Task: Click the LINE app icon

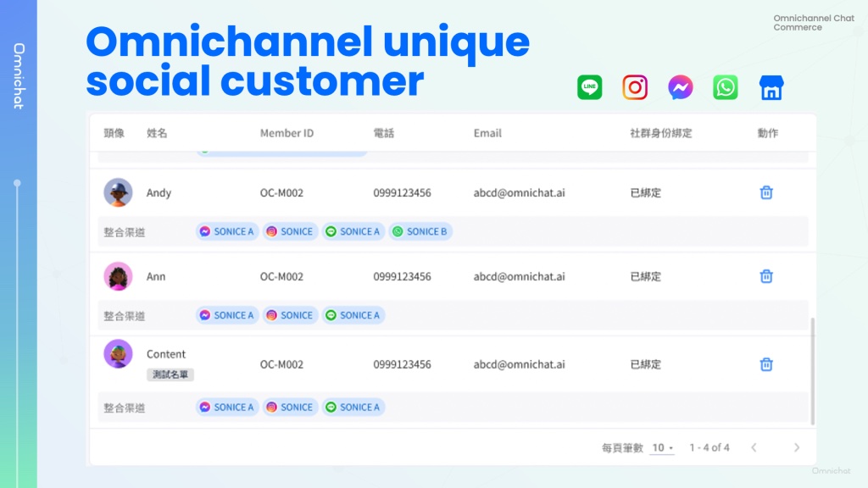Action: click(x=590, y=87)
